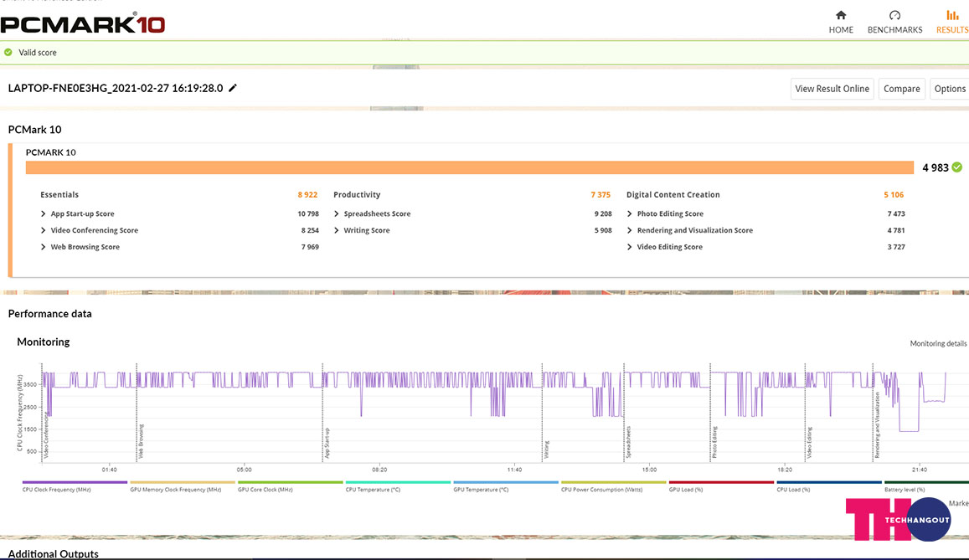This screenshot has height=560, width=969.
Task: Click the Essentials score 8 922
Action: pos(307,194)
